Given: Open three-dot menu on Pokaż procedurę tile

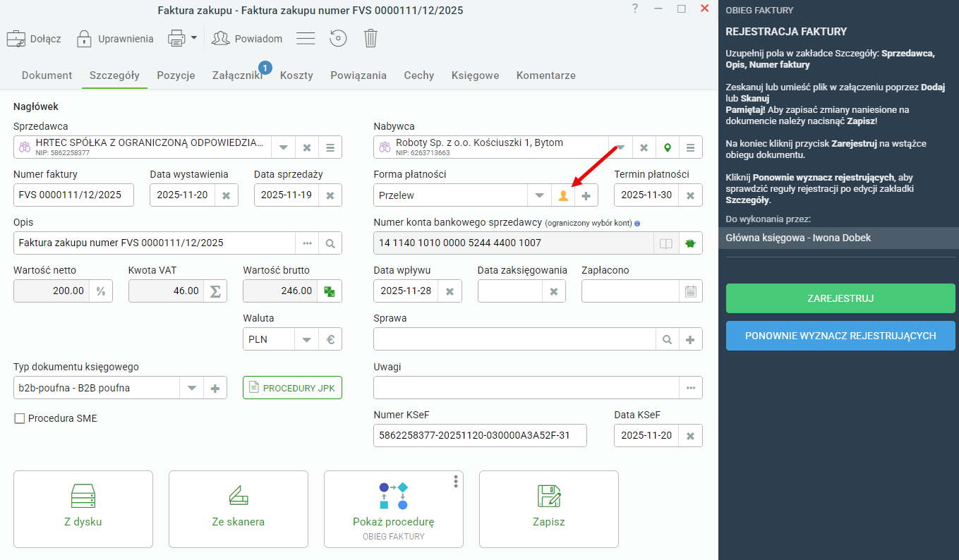Looking at the screenshot, I should tap(456, 481).
